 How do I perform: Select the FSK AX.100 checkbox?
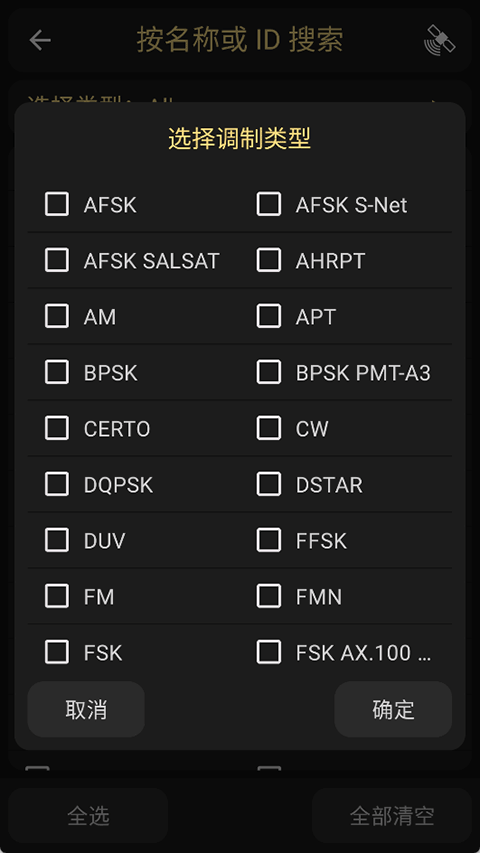268,652
